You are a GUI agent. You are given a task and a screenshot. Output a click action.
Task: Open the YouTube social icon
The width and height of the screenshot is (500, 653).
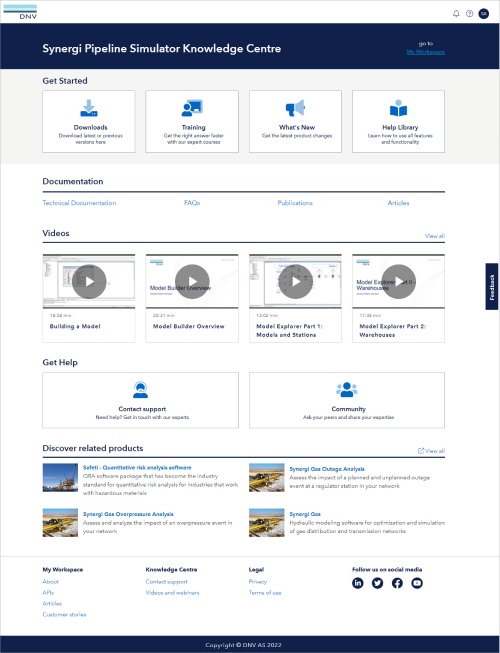click(x=417, y=583)
